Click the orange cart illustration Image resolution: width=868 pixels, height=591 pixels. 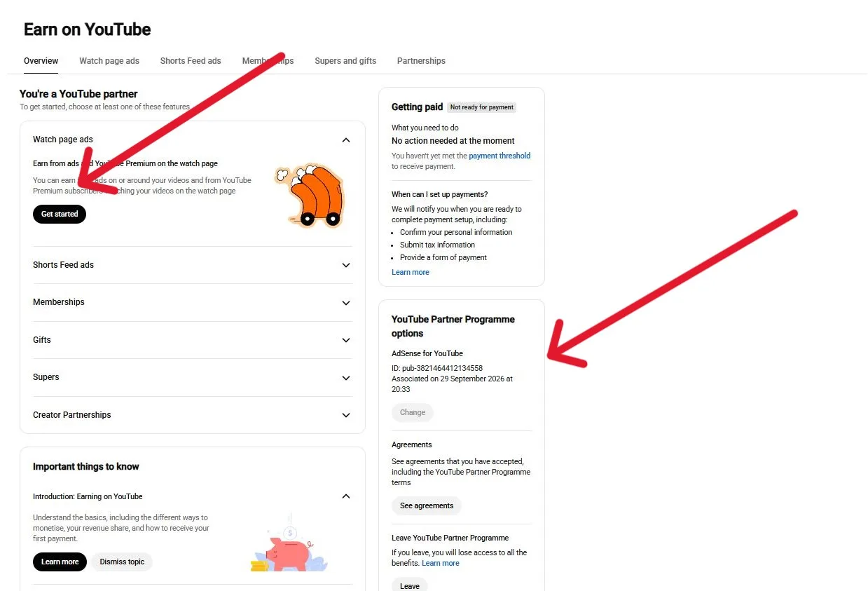(x=309, y=196)
